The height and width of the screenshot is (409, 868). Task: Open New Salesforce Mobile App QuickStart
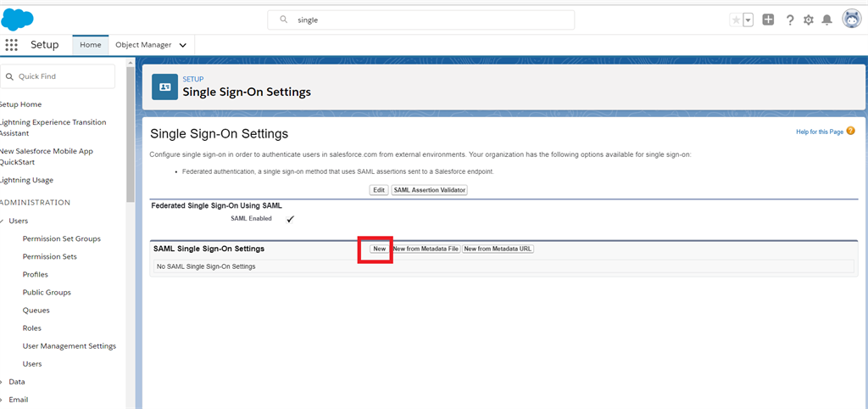click(47, 156)
